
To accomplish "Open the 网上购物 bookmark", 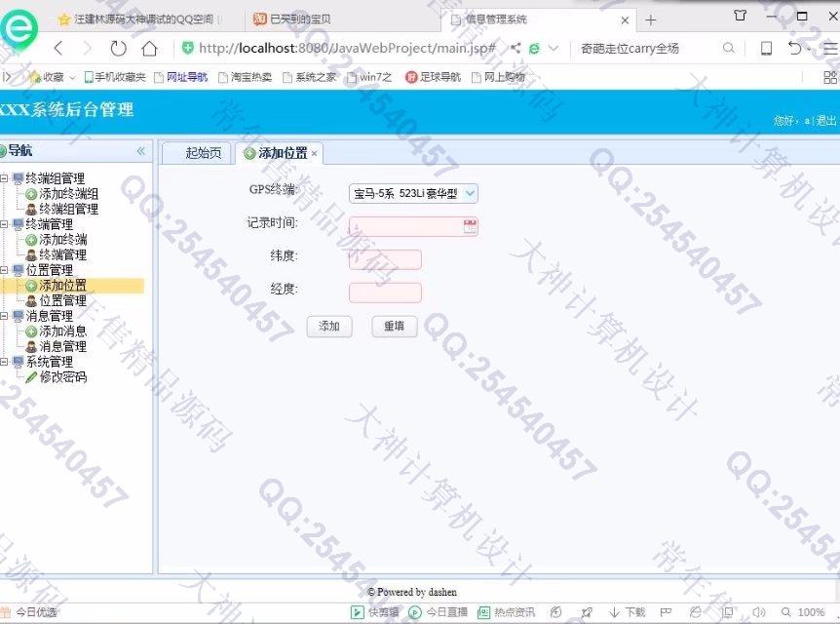I will pos(498,77).
